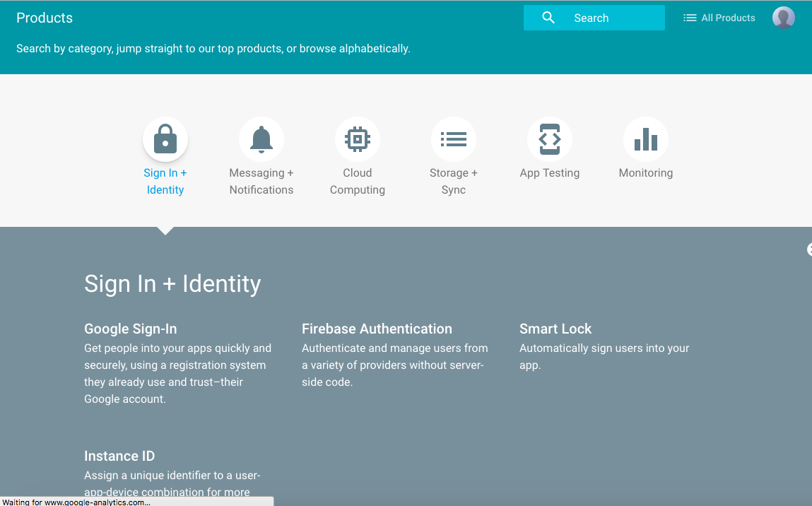Screen dimensions: 812x506
Task: Click the magnifying glass search icon
Action: click(x=548, y=18)
